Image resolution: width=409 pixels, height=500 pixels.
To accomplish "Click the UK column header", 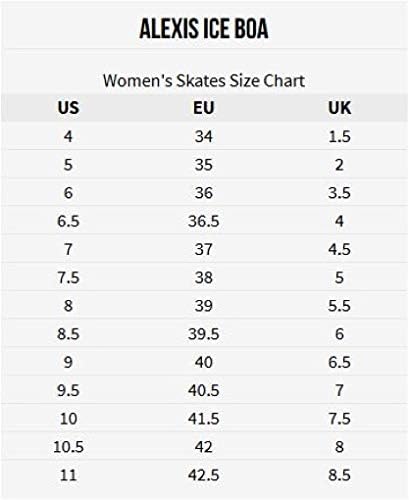I will (339, 108).
